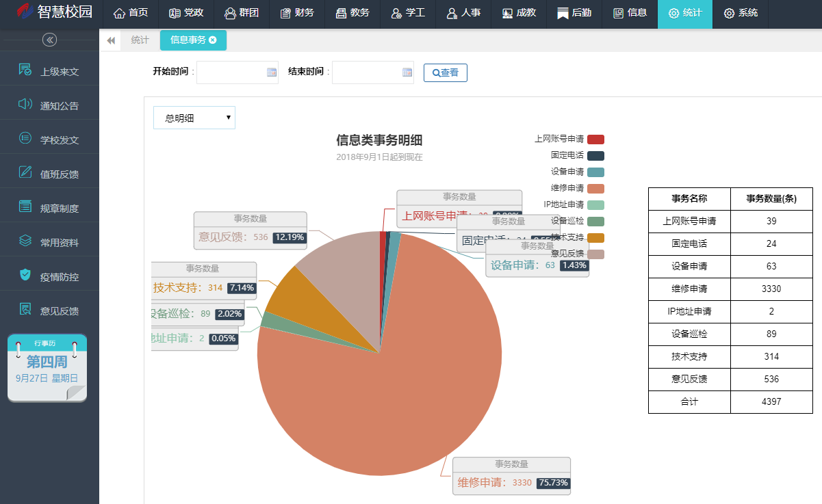Open the start time calendar picker icon

(271, 72)
